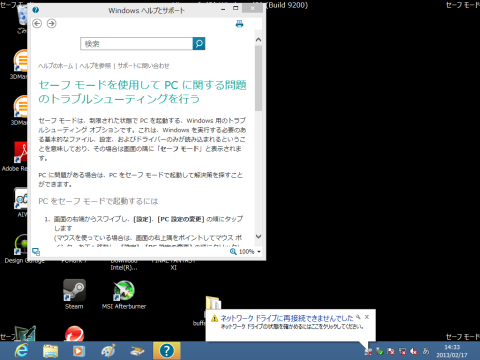Open the Action Center flag tray icon

point(391,351)
